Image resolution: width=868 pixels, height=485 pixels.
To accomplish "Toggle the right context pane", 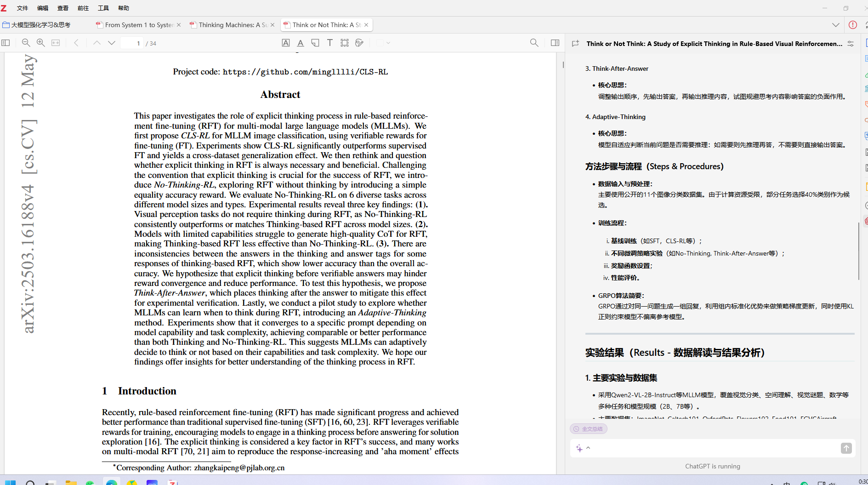I will click(x=555, y=43).
